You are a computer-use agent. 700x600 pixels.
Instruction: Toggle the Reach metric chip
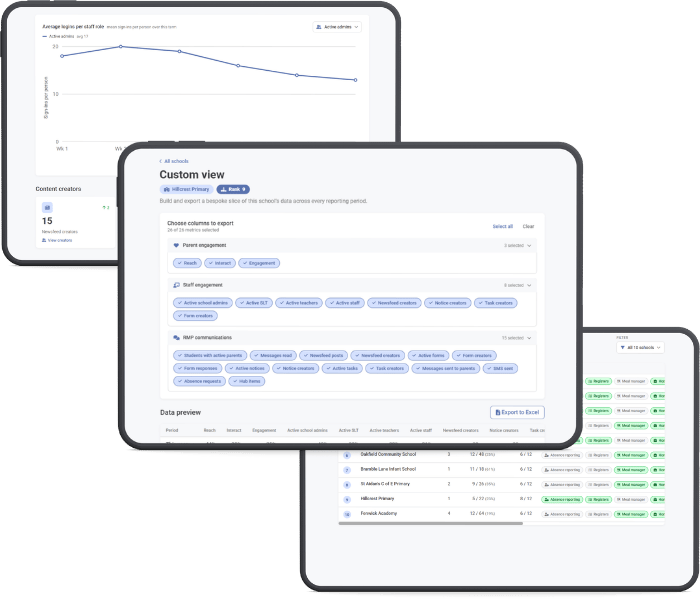188,263
